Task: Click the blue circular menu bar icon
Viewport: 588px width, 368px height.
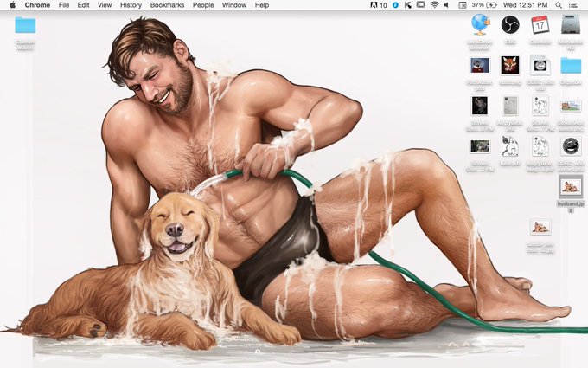Action: click(x=395, y=5)
